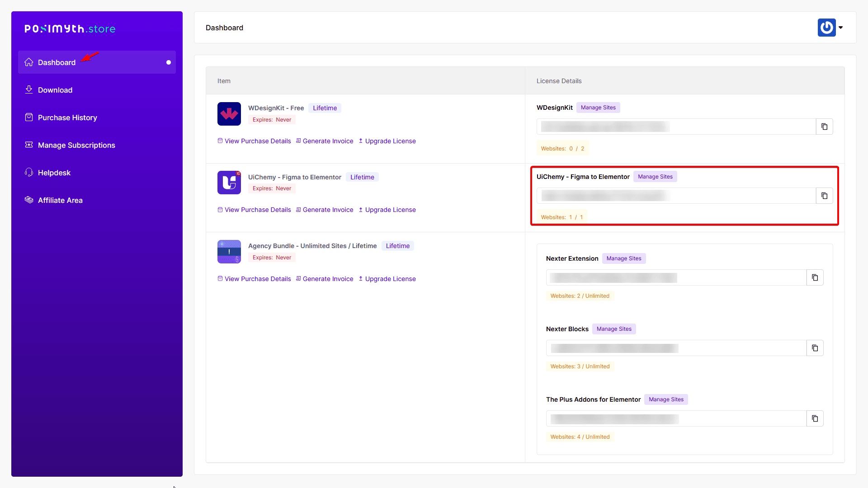The width and height of the screenshot is (868, 488).
Task: Copy the UiChemy license key
Action: (x=824, y=196)
